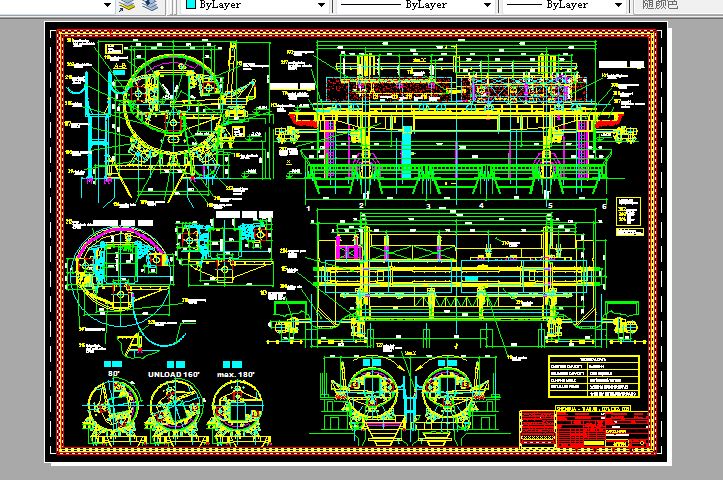Image resolution: width=723 pixels, height=480 pixels.
Task: Select the "80°" label in drawing
Action: pos(114,373)
